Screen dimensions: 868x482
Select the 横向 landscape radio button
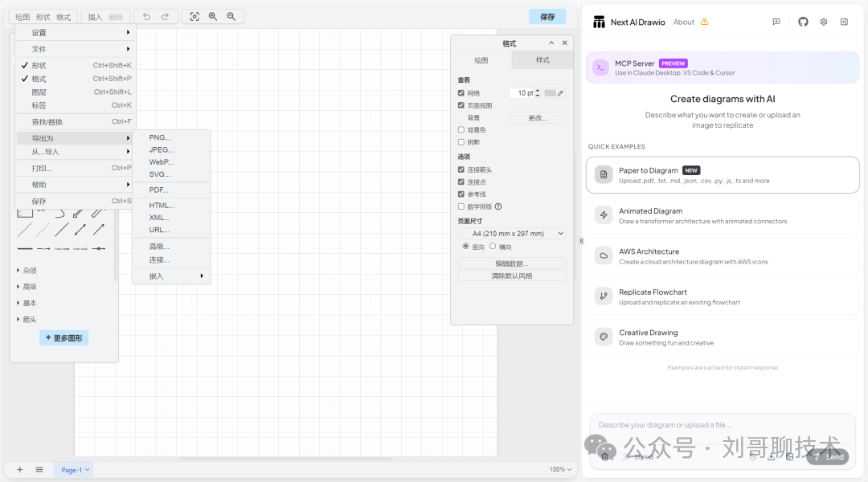coord(493,247)
